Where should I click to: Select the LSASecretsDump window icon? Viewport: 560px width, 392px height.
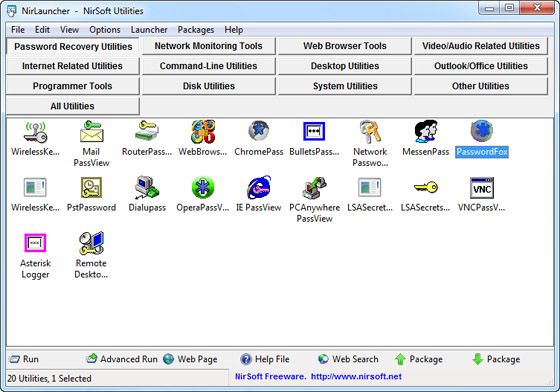[x=370, y=187]
